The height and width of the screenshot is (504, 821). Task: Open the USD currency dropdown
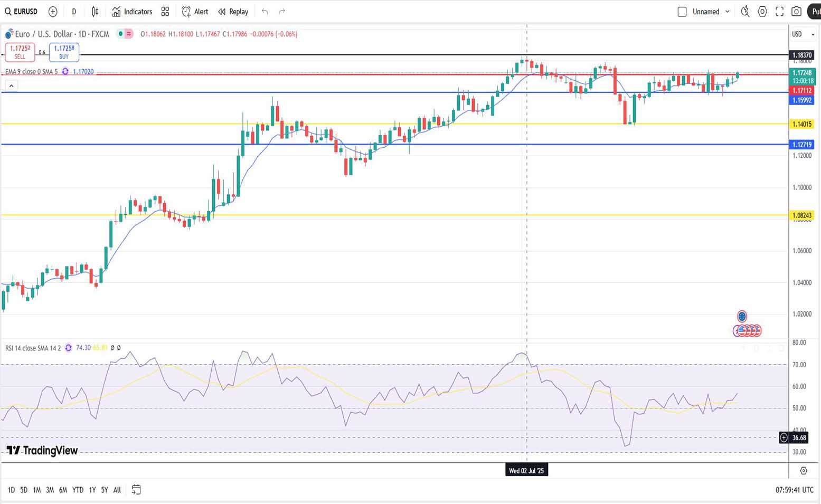pos(803,34)
